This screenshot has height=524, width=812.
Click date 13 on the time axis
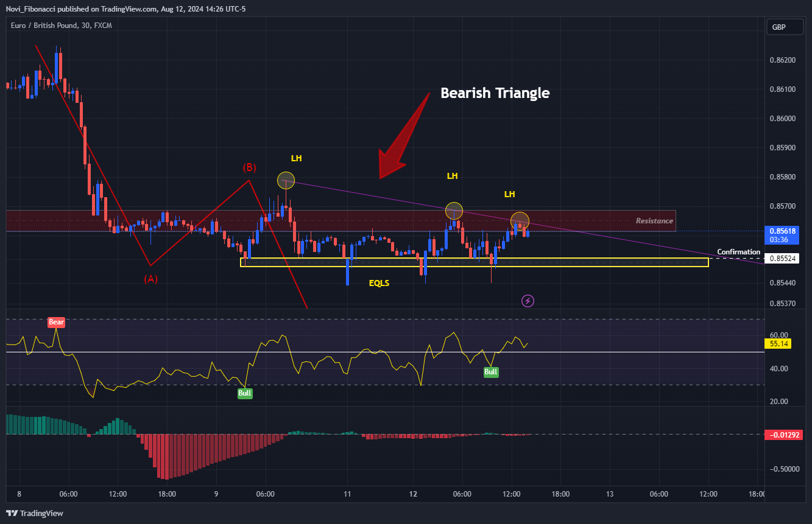(x=610, y=494)
